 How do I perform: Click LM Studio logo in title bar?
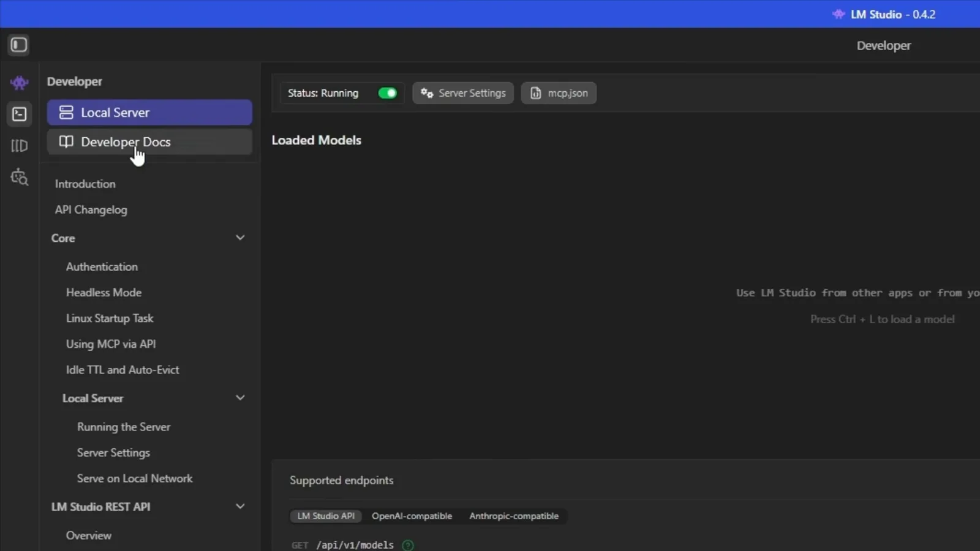839,14
